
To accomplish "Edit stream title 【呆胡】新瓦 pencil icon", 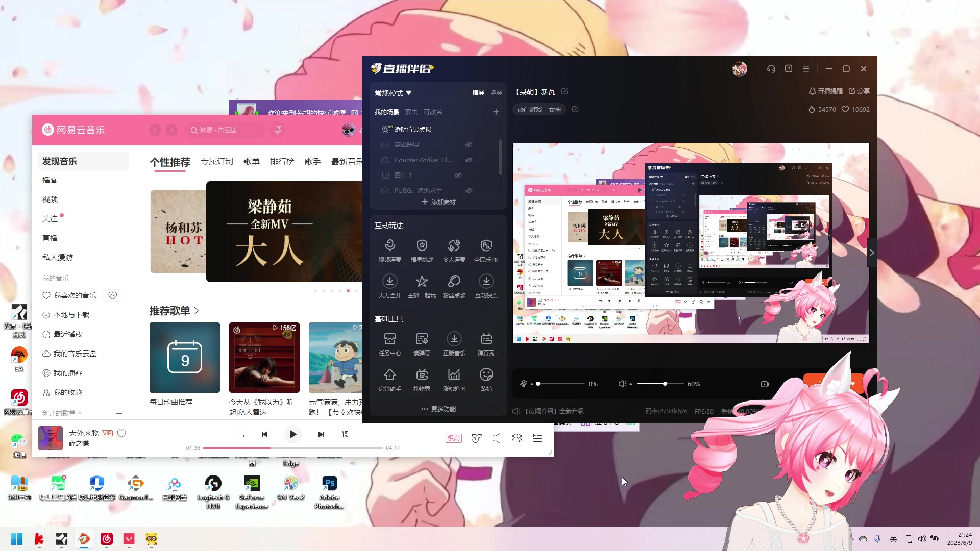I will point(565,91).
